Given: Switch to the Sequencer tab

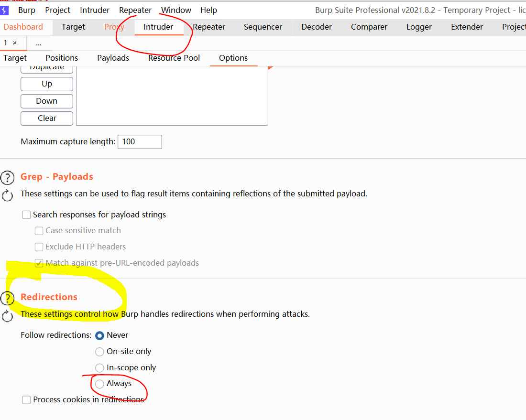Looking at the screenshot, I should 263,27.
